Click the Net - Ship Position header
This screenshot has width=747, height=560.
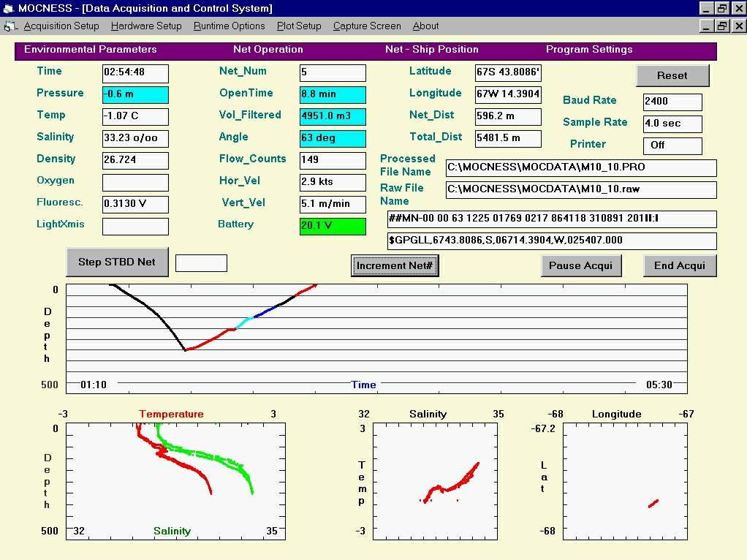pyautogui.click(x=432, y=50)
